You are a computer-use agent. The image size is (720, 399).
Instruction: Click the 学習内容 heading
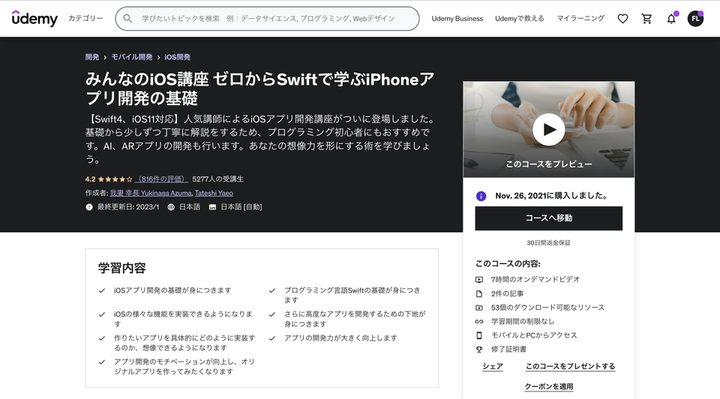122,268
